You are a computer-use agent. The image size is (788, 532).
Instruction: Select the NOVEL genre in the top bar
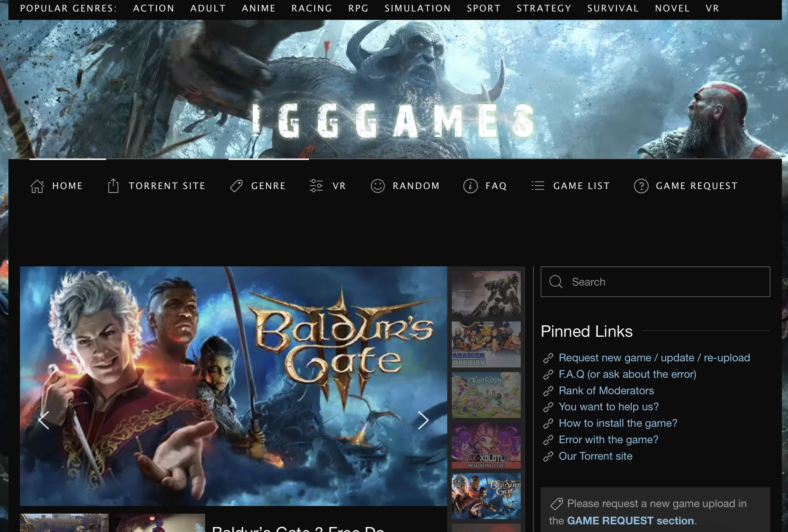[672, 8]
